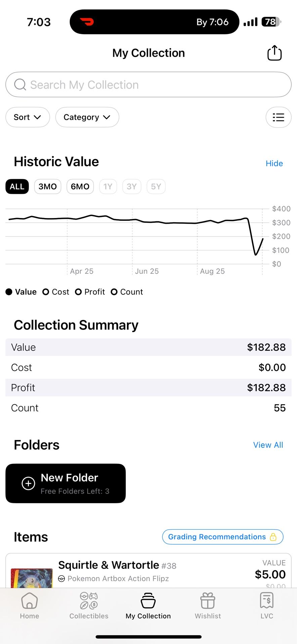Tap the DoorDash live activity icon
The image size is (297, 644).
tap(87, 22)
